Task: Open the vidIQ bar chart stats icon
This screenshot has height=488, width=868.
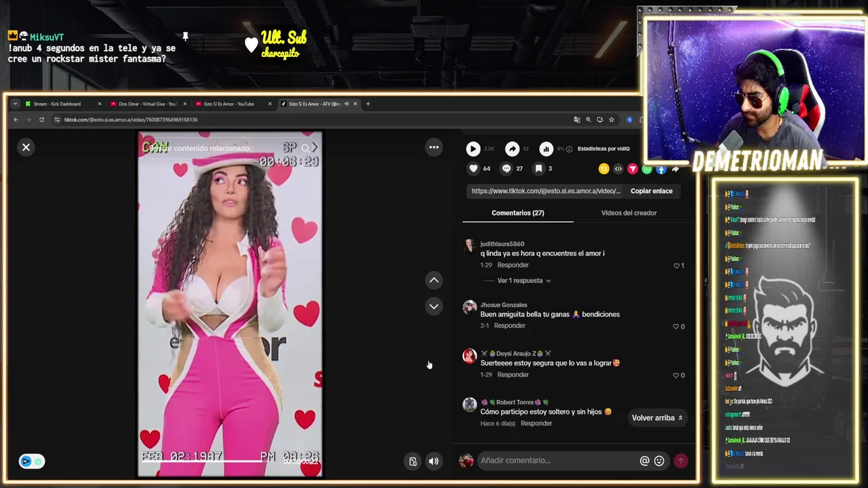Action: click(546, 148)
